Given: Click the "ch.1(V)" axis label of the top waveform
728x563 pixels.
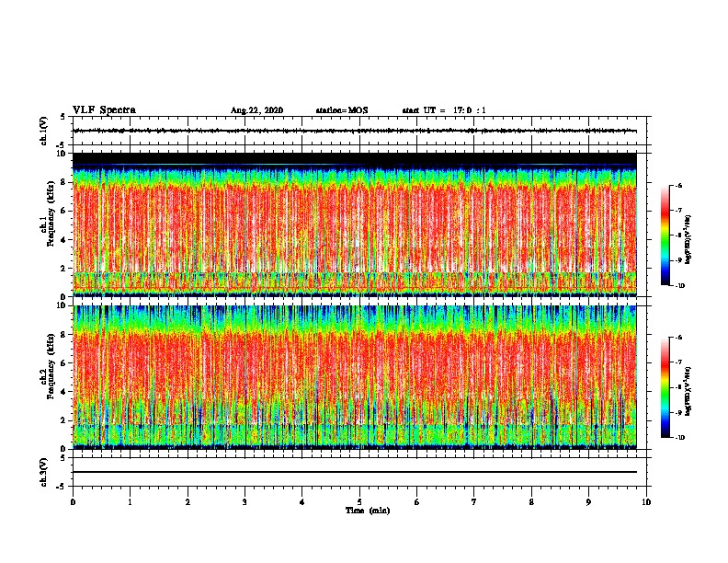Looking at the screenshot, I should pyautogui.click(x=44, y=131).
